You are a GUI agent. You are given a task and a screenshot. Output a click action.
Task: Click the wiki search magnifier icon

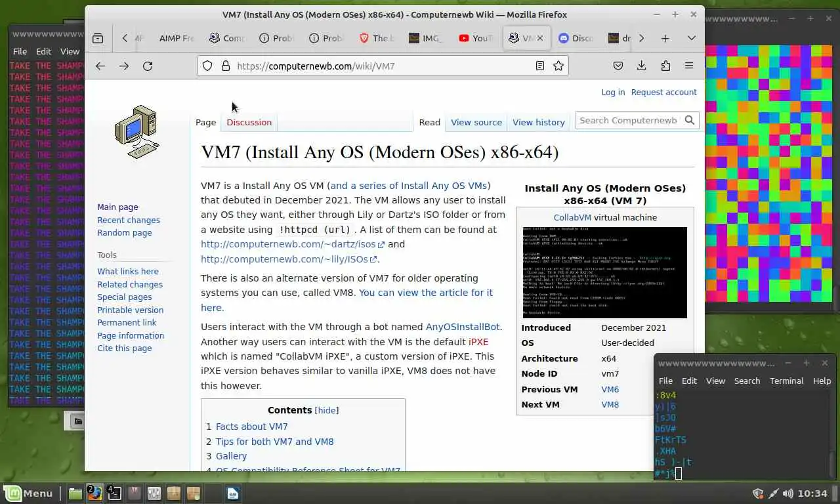(x=690, y=120)
